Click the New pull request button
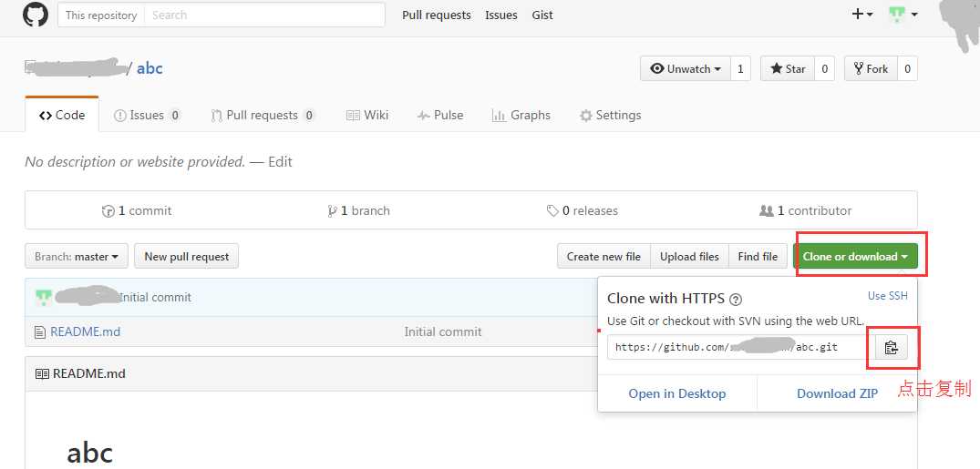The image size is (980, 469). (x=186, y=256)
